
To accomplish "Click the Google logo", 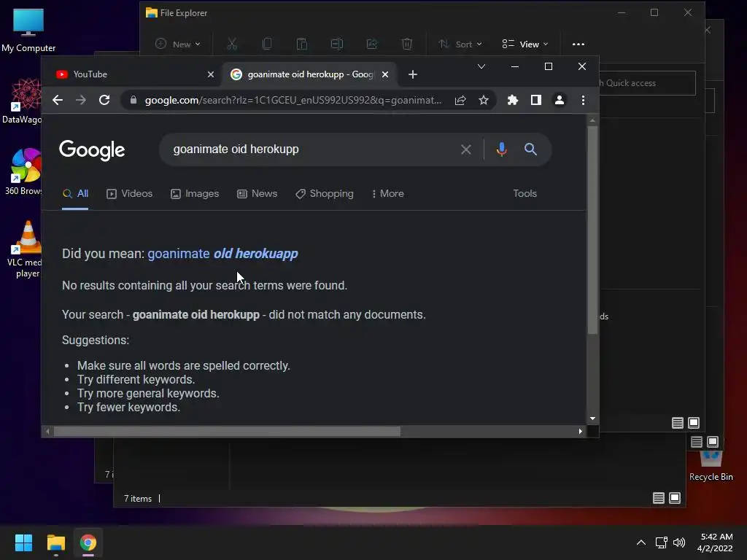I will [92, 150].
